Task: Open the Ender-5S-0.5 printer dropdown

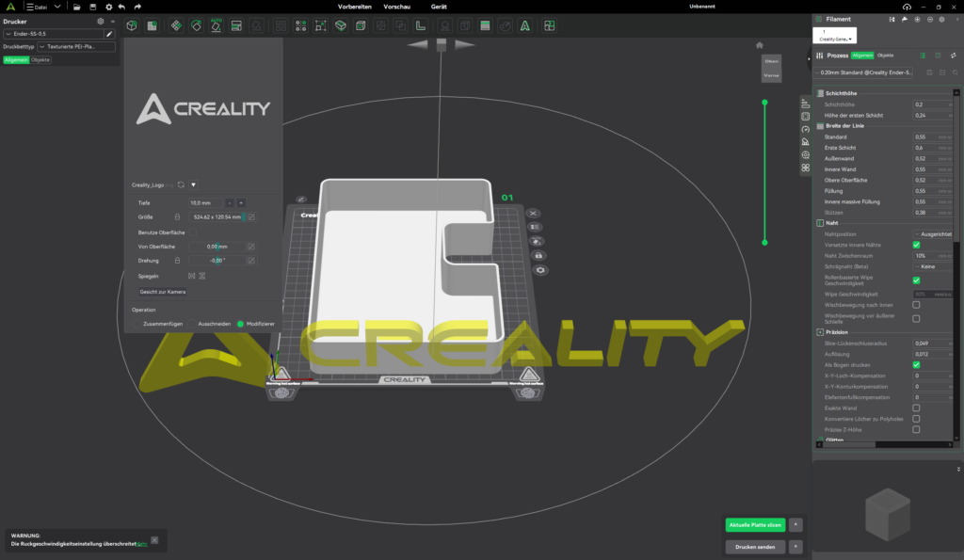Action: click(55, 34)
